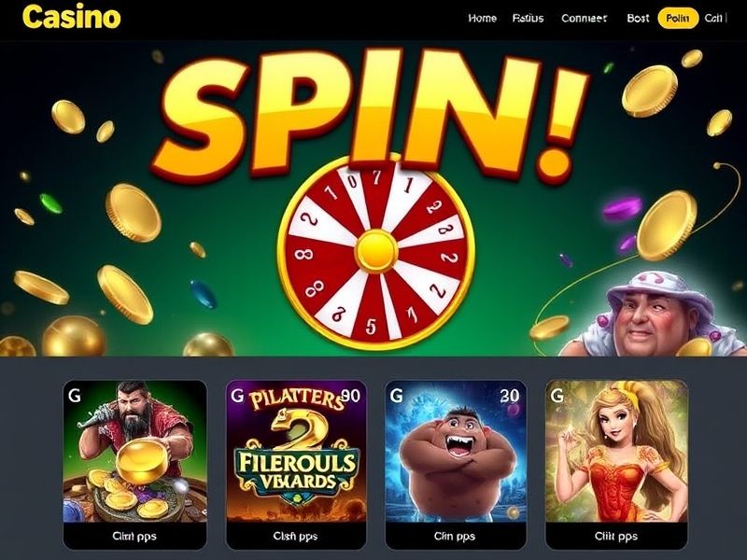Open the bearded man gold coin game thumbnail
Image resolution: width=747 pixels, height=560 pixels.
click(134, 451)
